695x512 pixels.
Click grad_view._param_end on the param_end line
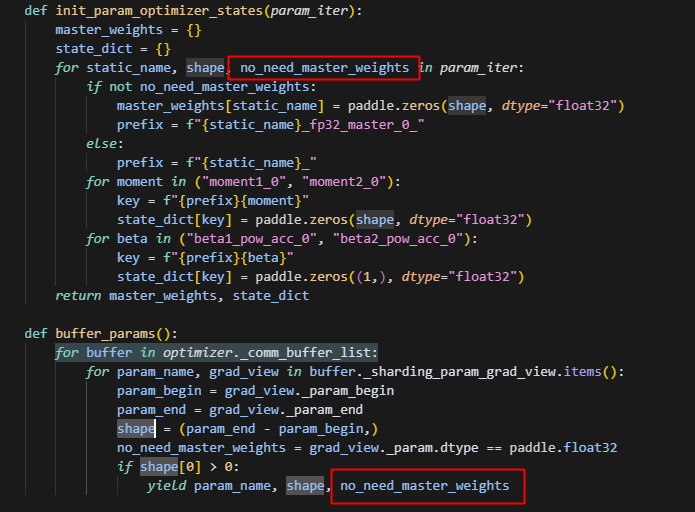click(290, 410)
